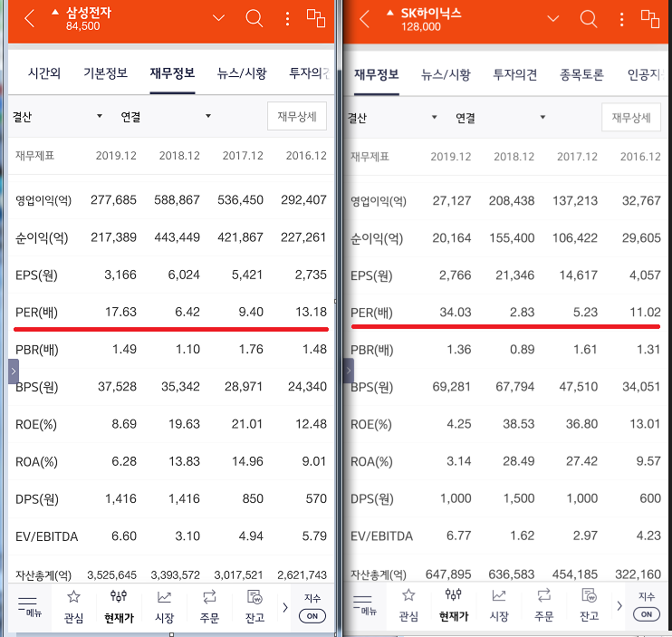
Task: Click 재무상세 button in 삼성전자 window
Action: tap(297, 116)
